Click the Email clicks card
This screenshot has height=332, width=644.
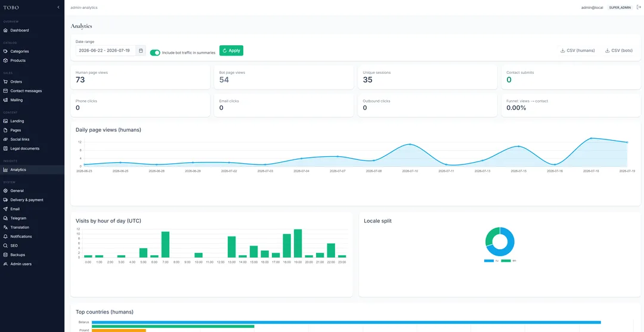tap(284, 105)
